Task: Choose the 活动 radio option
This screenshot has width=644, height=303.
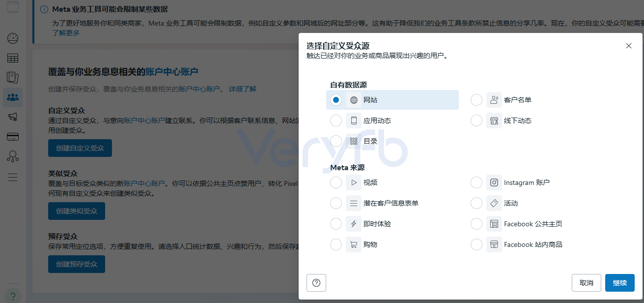Action: pyautogui.click(x=476, y=203)
